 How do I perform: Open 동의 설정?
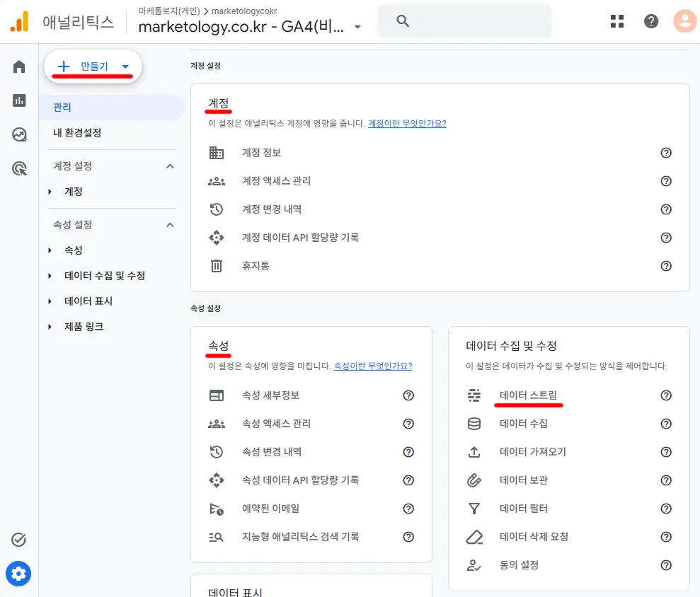pos(520,565)
